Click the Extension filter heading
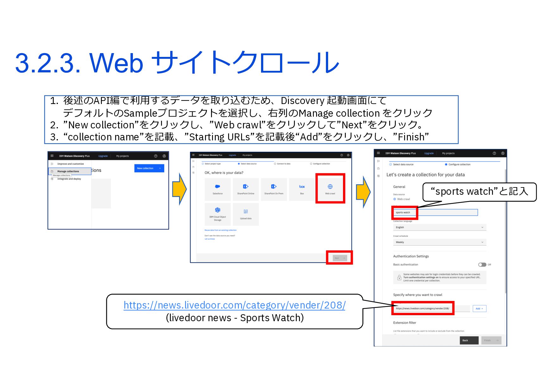 405,323
